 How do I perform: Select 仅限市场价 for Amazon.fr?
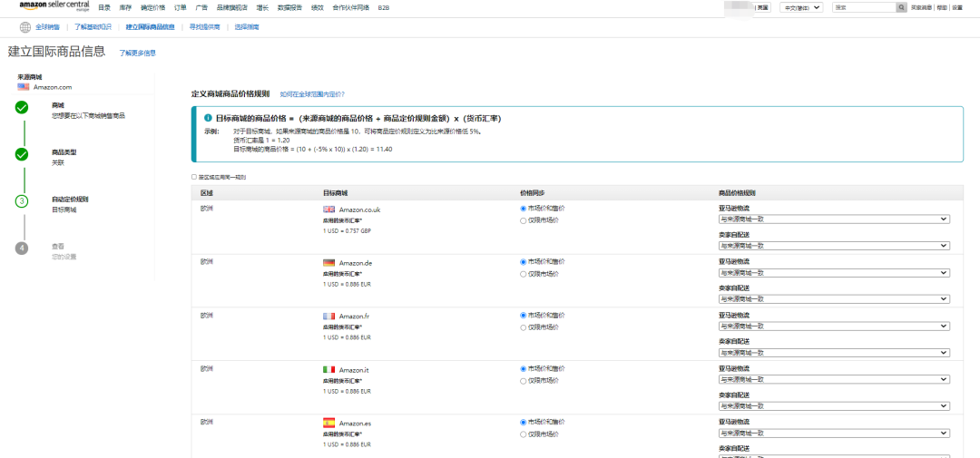[524, 326]
